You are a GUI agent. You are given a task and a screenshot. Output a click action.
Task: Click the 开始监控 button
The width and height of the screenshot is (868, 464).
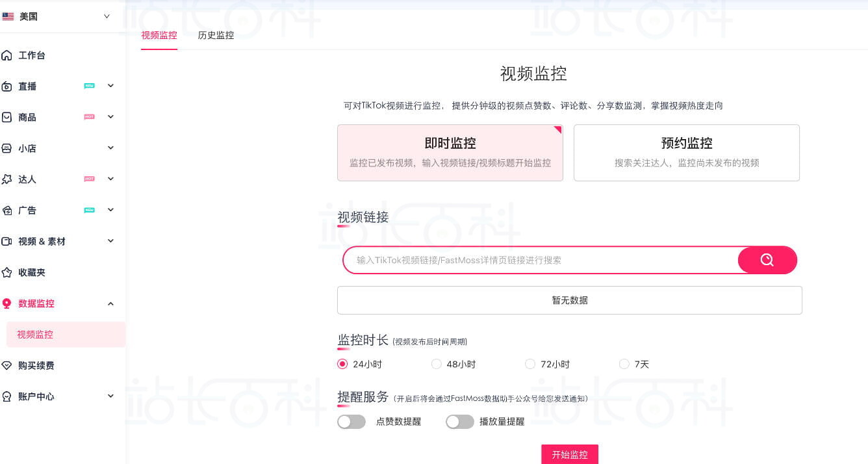click(570, 454)
